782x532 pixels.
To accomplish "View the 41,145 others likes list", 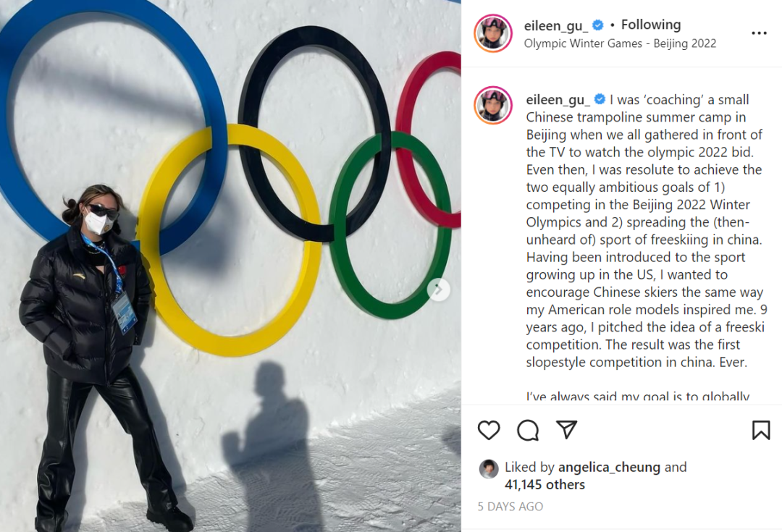I will tap(545, 485).
